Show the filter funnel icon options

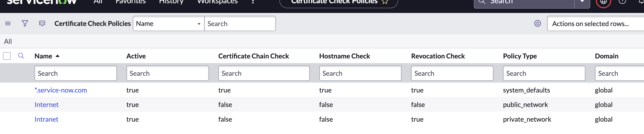(x=25, y=24)
